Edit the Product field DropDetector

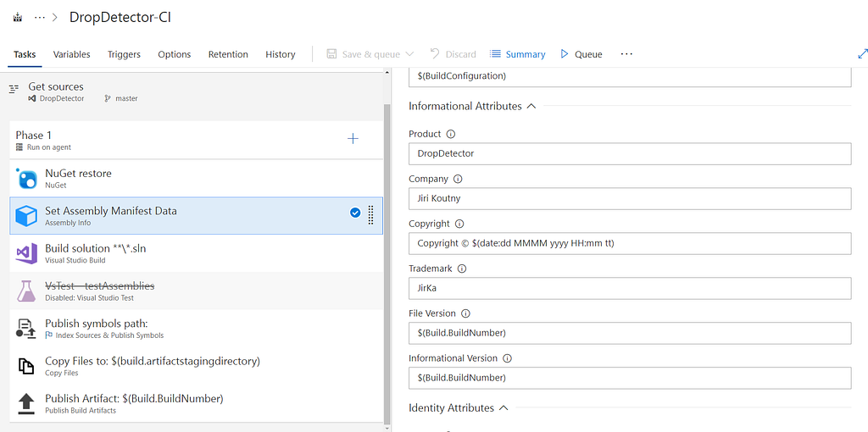(x=630, y=154)
